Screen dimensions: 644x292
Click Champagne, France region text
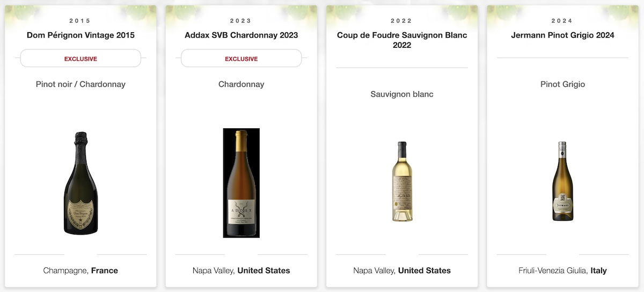point(80,271)
